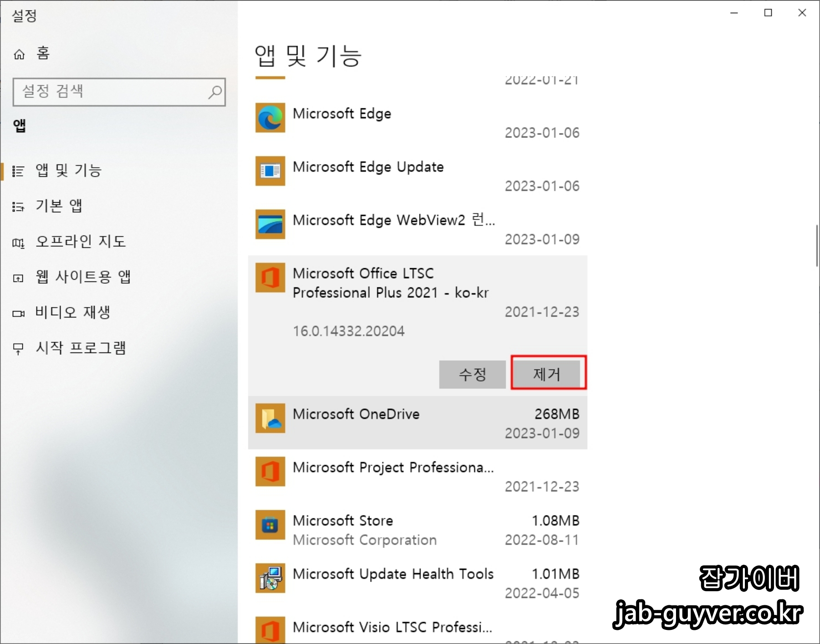
Task: Click the Microsoft OneDrive icon
Action: (x=270, y=418)
